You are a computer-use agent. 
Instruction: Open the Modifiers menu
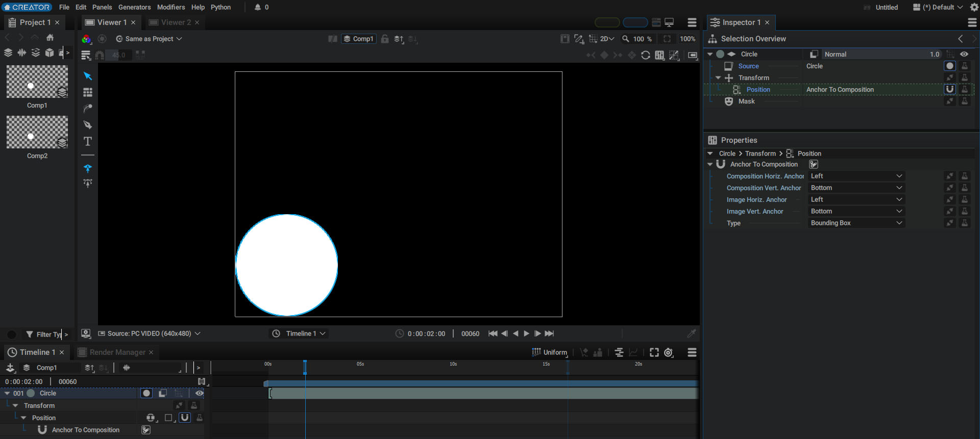click(171, 7)
